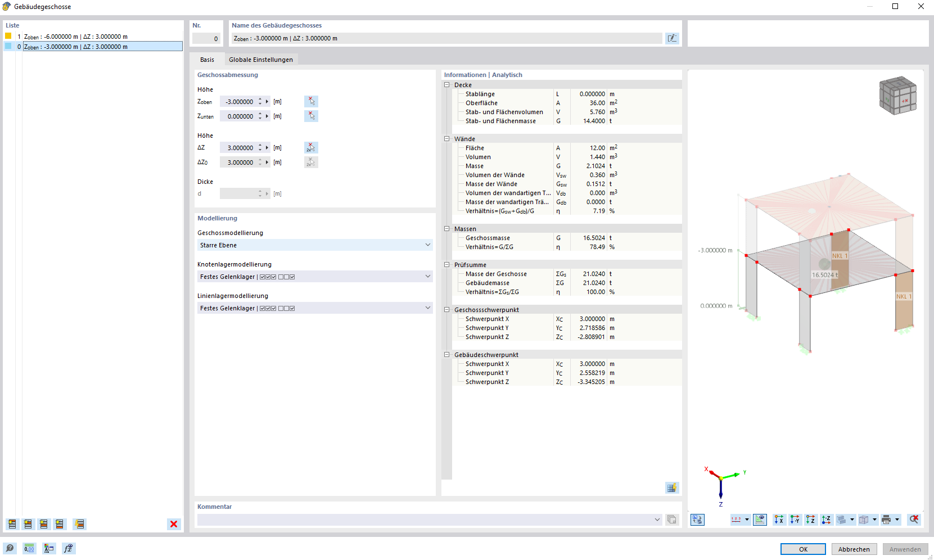Open the Geschossmodellierung dropdown Starre Ebene
Viewport: 934px width, 560px height.
(x=315, y=245)
